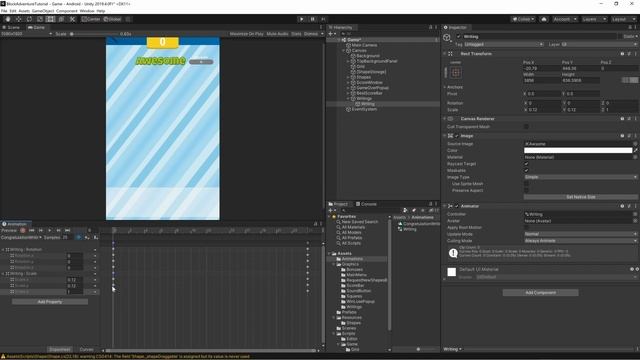Collapse the Canvas object in Hierarchy
The height and width of the screenshot is (360, 640).
click(x=344, y=51)
